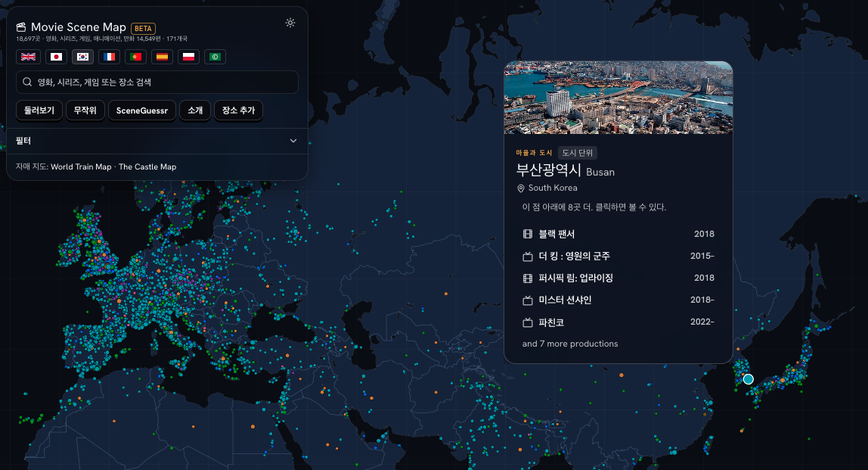This screenshot has height=470, width=868.
Task: Open the 둘러보기 browse button
Action: click(x=39, y=110)
